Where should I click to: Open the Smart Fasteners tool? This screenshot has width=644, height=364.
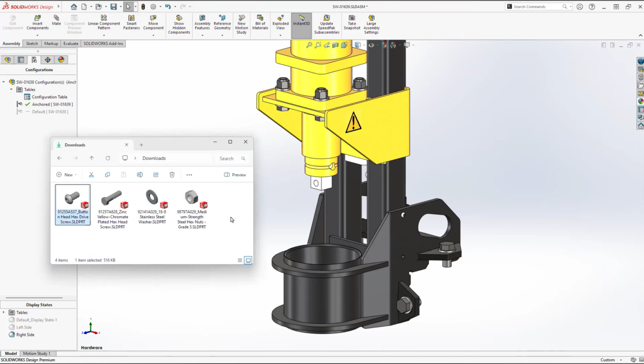131,23
